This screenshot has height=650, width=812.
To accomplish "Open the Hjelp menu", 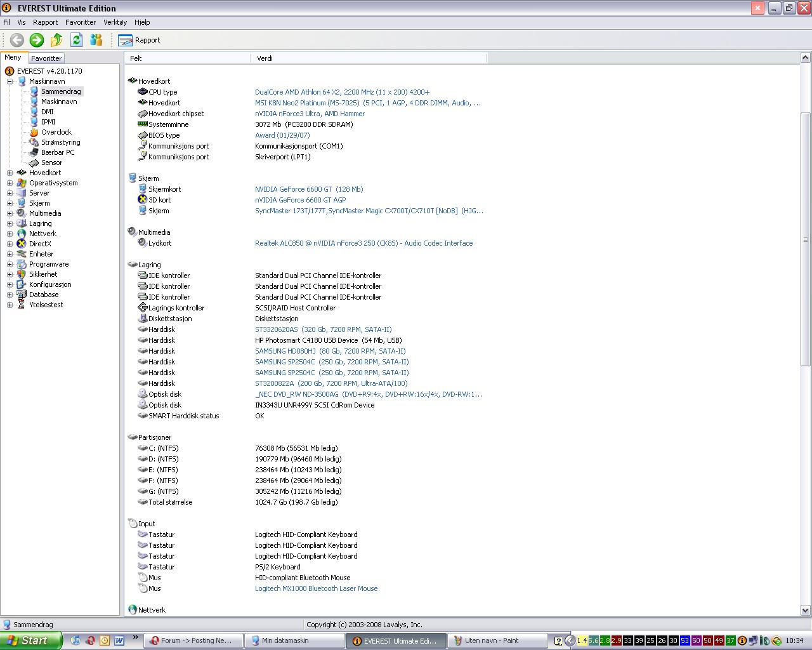I will point(142,22).
